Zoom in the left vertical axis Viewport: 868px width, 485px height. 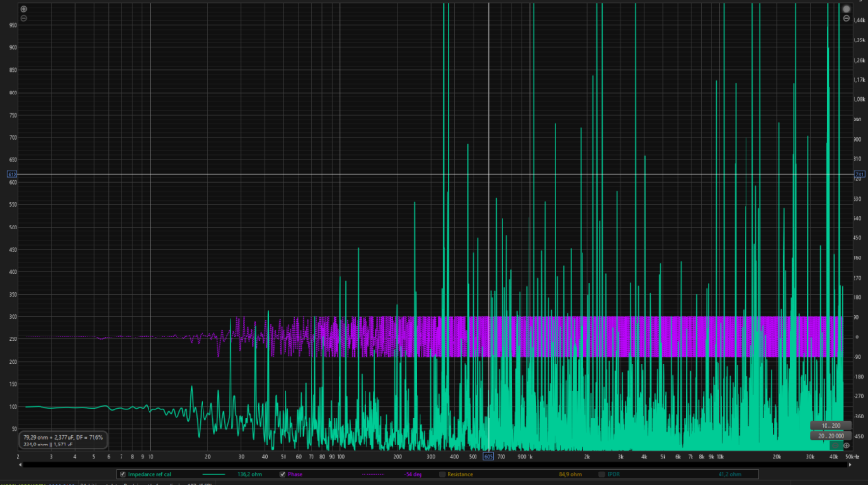(x=24, y=9)
